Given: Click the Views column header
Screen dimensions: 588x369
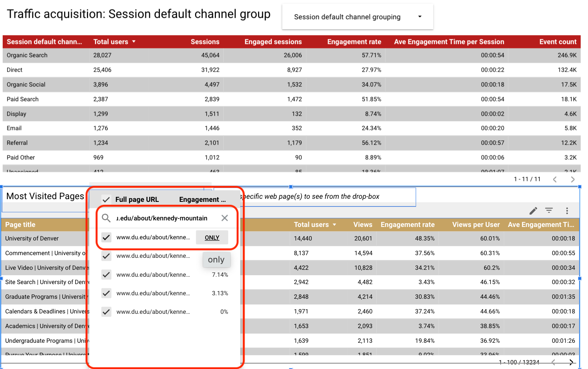Looking at the screenshot, I should (x=362, y=225).
